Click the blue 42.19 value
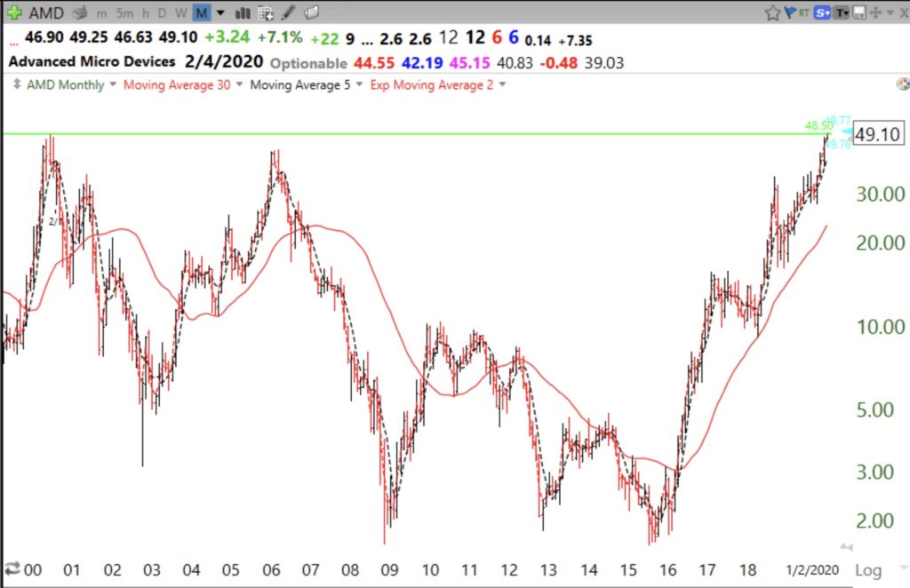This screenshot has height=588, width=910. [x=422, y=63]
